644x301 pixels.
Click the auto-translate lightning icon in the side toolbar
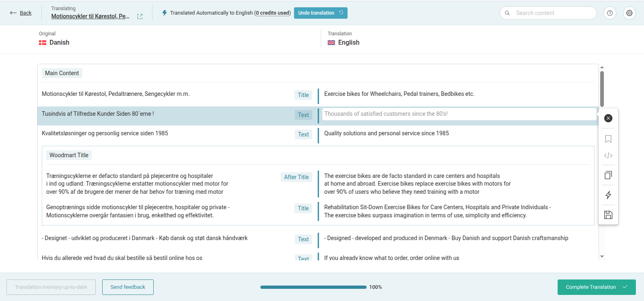point(608,195)
